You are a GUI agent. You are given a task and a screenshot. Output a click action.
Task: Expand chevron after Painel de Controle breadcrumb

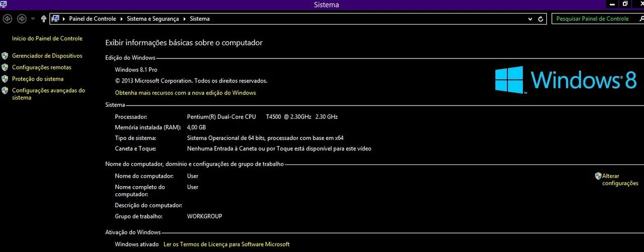(121, 19)
